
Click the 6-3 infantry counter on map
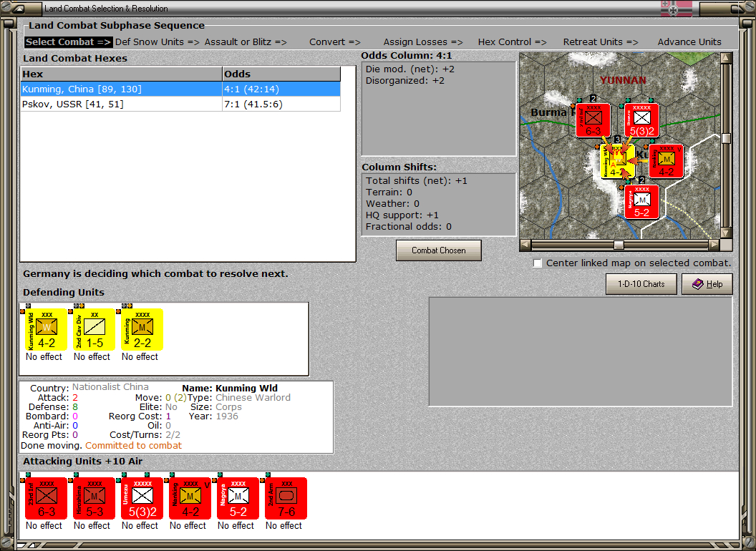pyautogui.click(x=593, y=120)
